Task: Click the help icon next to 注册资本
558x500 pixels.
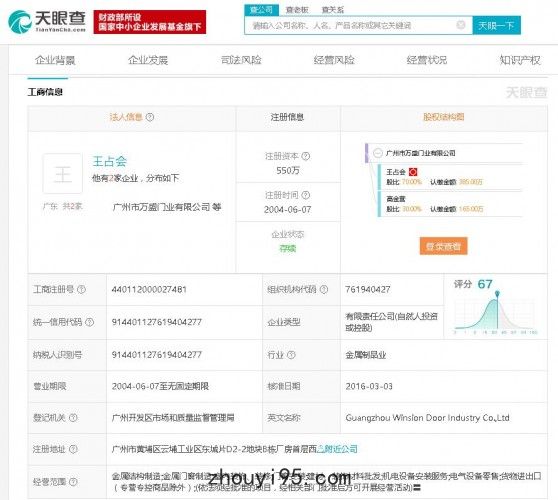Action: click(306, 156)
